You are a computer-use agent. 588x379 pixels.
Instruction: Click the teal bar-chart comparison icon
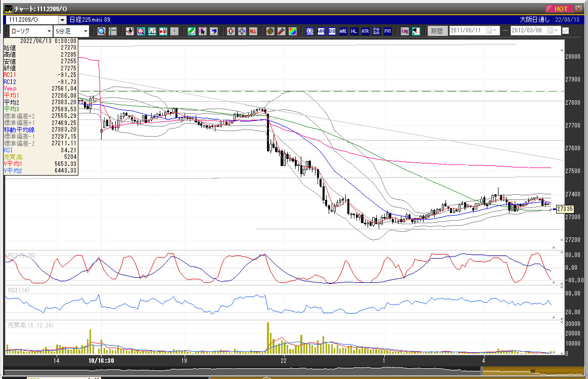coord(152,31)
